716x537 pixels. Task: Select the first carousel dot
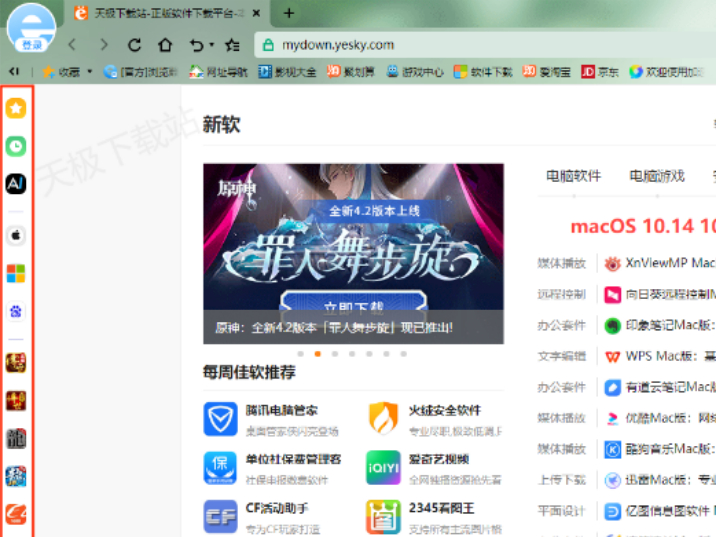(x=300, y=354)
